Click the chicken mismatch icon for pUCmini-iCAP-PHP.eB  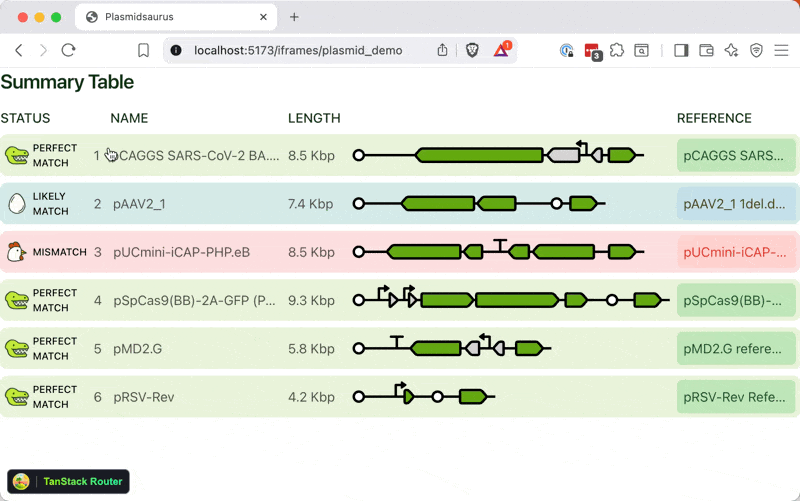pyautogui.click(x=17, y=252)
